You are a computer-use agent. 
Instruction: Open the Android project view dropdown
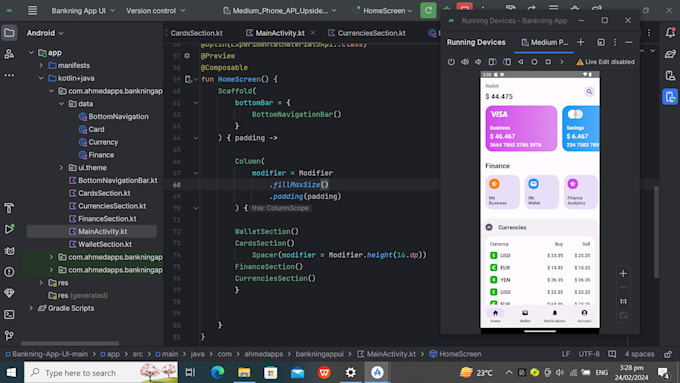coord(45,33)
